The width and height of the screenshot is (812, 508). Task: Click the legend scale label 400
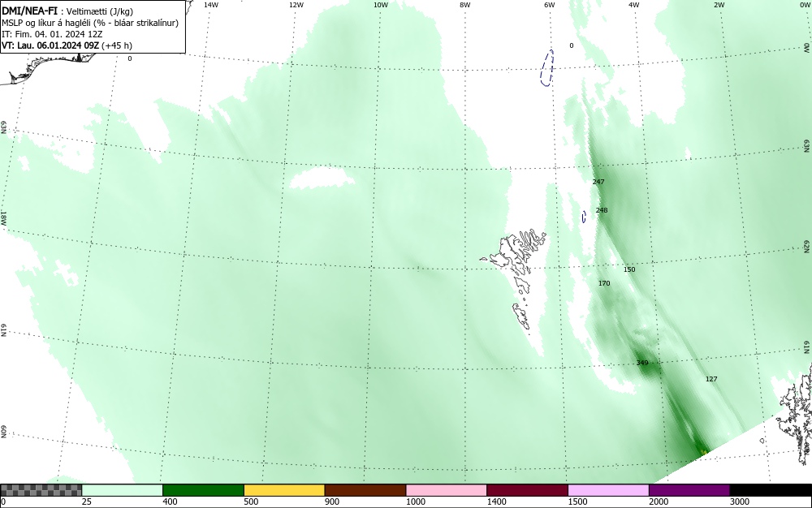point(170,502)
